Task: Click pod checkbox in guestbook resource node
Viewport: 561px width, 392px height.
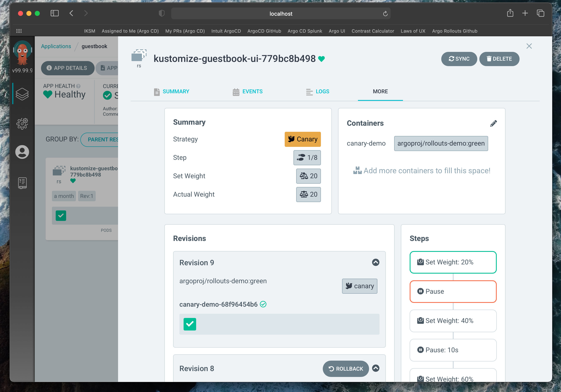Action: [61, 216]
